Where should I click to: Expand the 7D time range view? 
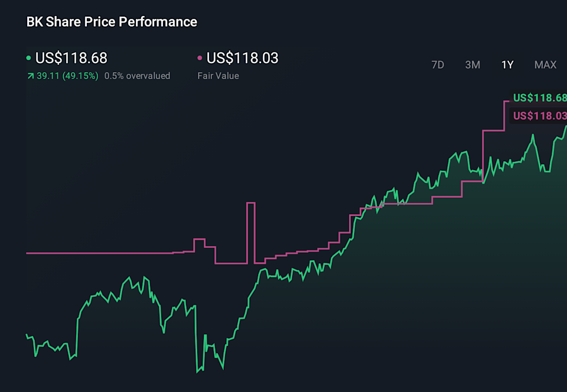point(438,65)
